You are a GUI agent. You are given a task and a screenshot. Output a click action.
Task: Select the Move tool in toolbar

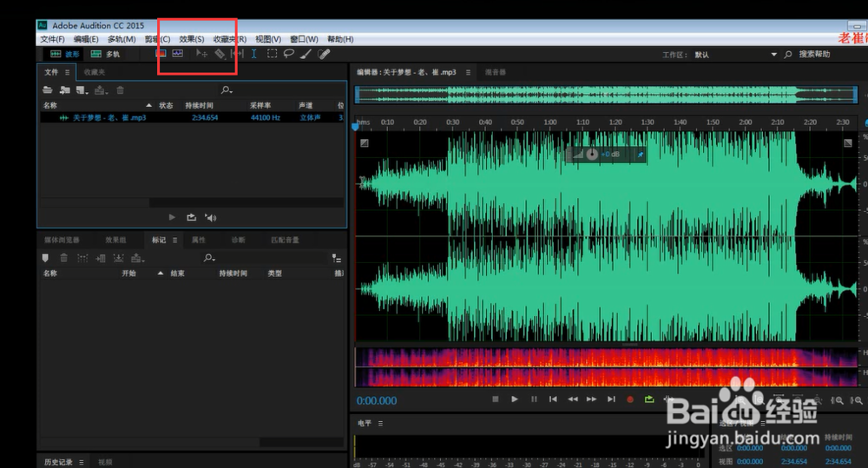tap(201, 54)
